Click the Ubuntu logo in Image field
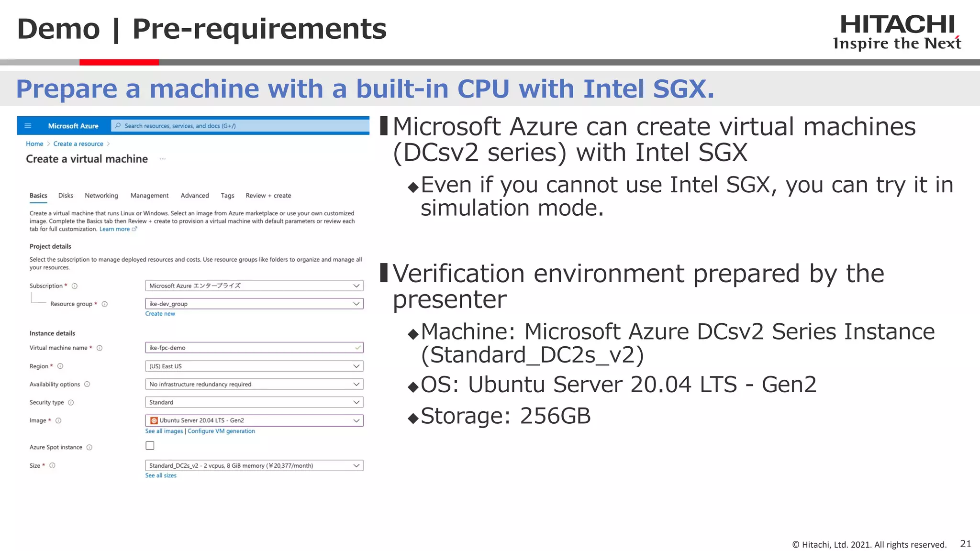Screen dimensions: 980x551 154,420
